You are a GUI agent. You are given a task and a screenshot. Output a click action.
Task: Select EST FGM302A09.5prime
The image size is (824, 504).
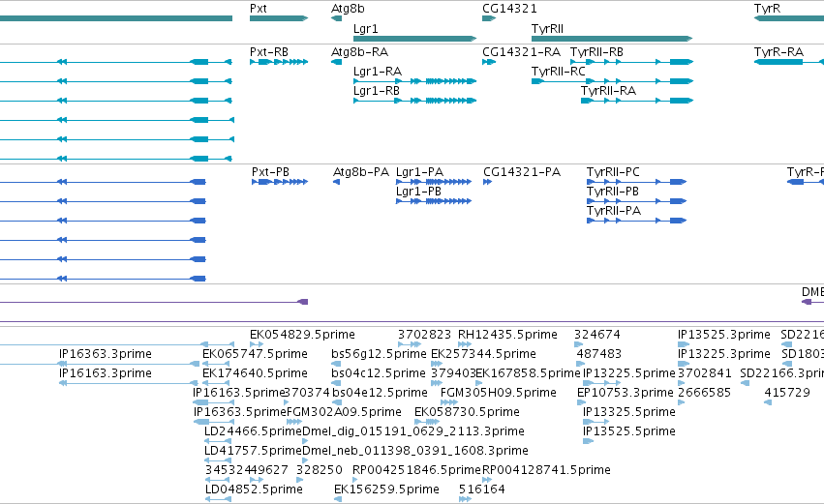pyautogui.click(x=344, y=412)
